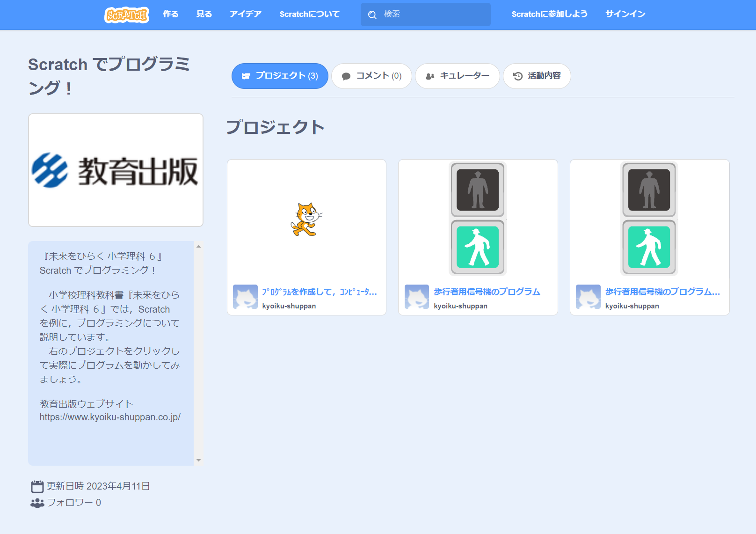Click the studio thumbnail image 教育出版
This screenshot has height=534, width=756.
[x=116, y=170]
